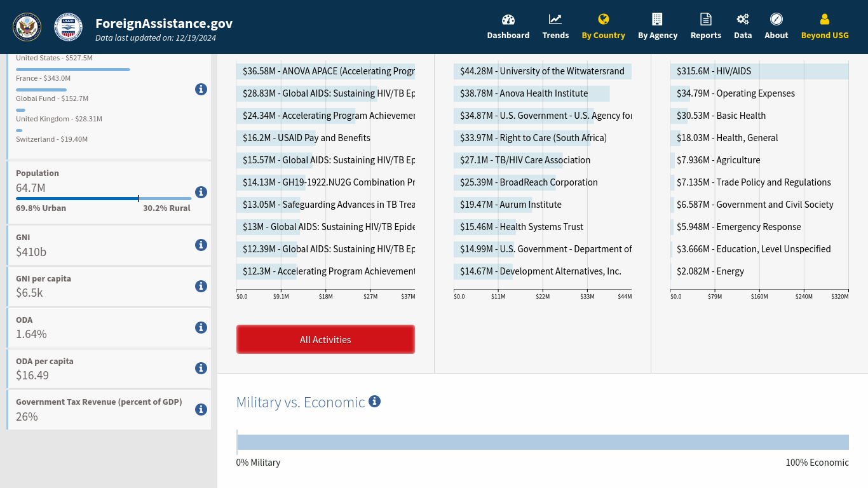Go to Reports menu label
Image resolution: width=868 pixels, height=488 pixels.
(706, 36)
